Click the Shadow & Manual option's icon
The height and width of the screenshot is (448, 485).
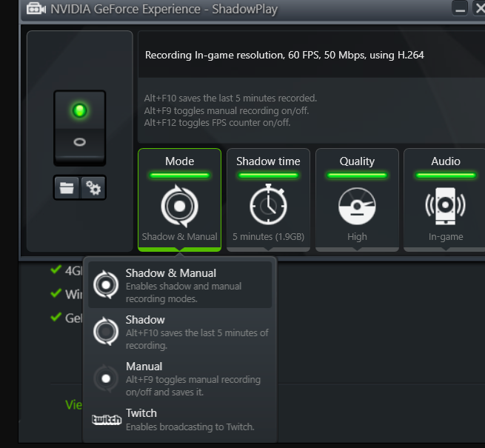(106, 284)
